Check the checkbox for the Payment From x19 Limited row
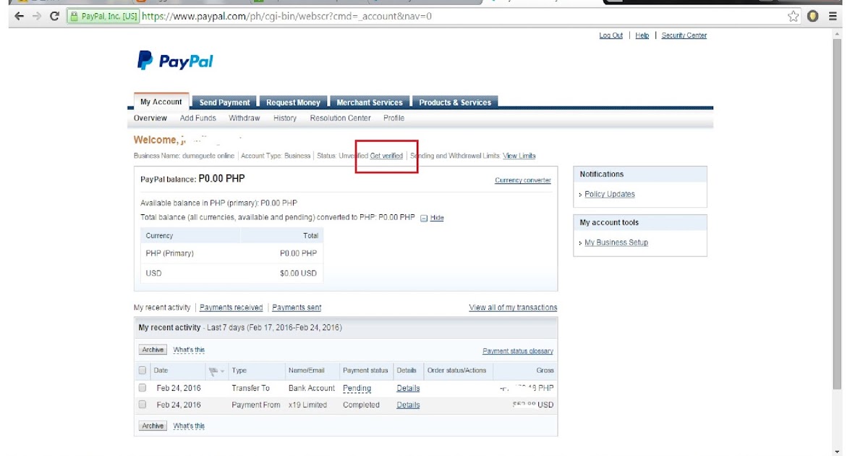Screen dimensions: 868x456 pos(142,405)
